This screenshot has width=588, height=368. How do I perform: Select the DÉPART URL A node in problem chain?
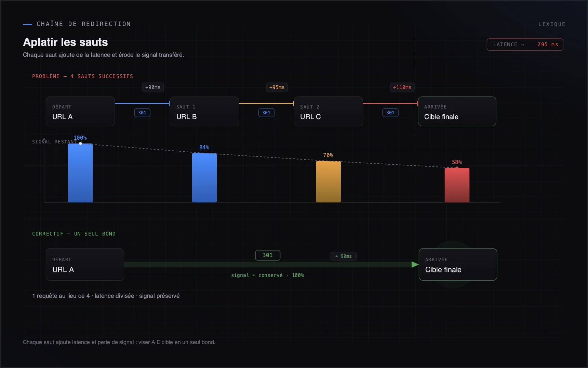80,111
